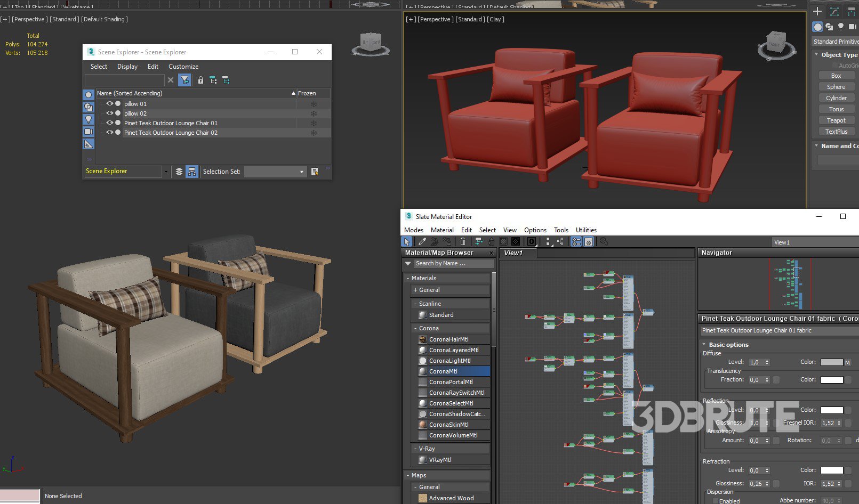Click the Teapot primitive button
This screenshot has height=504, width=859.
point(836,120)
